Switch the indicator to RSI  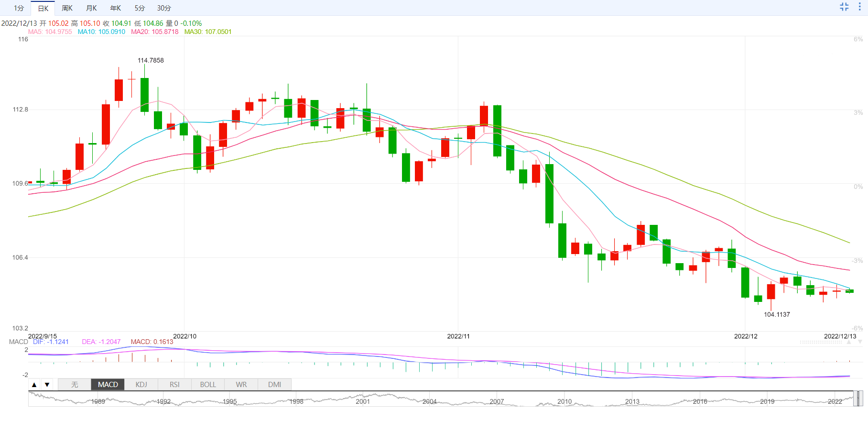(174, 385)
